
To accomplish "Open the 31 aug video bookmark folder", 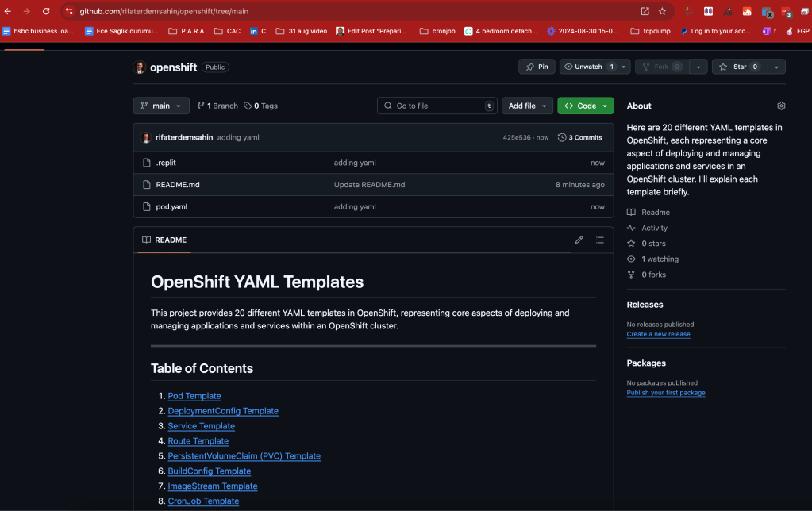I will click(302, 31).
